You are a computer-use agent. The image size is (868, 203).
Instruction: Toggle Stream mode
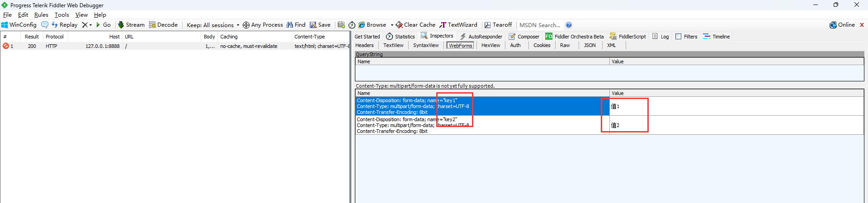[131, 25]
